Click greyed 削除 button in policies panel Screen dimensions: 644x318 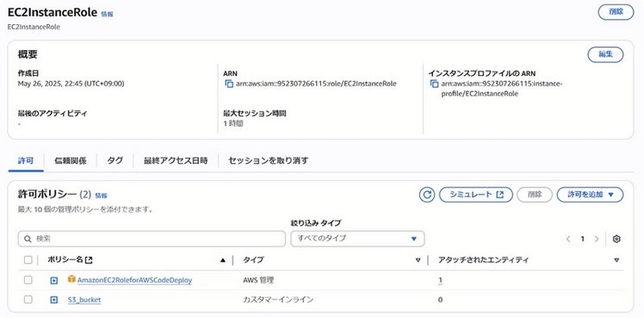pos(535,195)
